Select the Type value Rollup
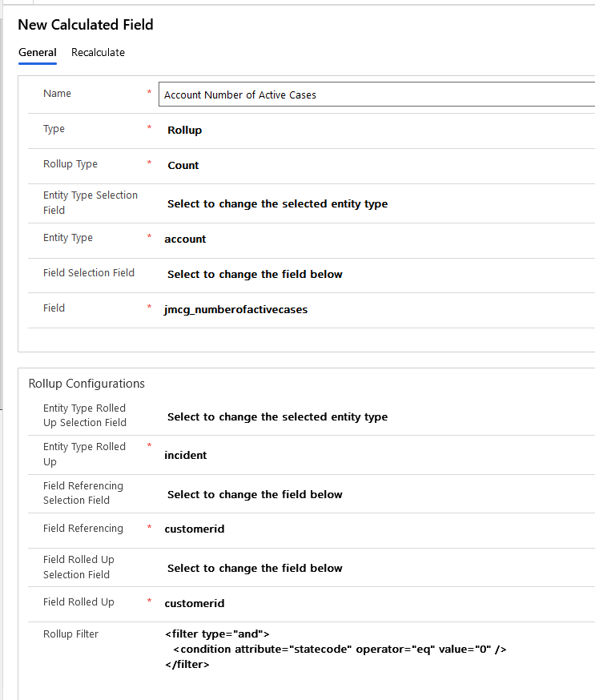Image resolution: width=595 pixels, height=700 pixels. tap(184, 131)
